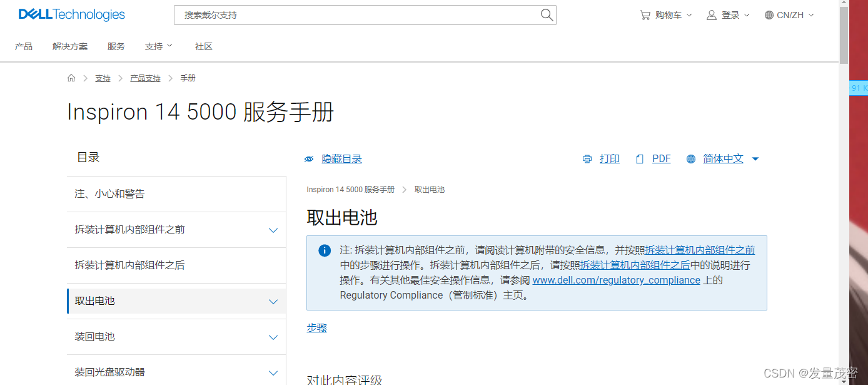
Task: Click the user login icon
Action: [x=712, y=15]
